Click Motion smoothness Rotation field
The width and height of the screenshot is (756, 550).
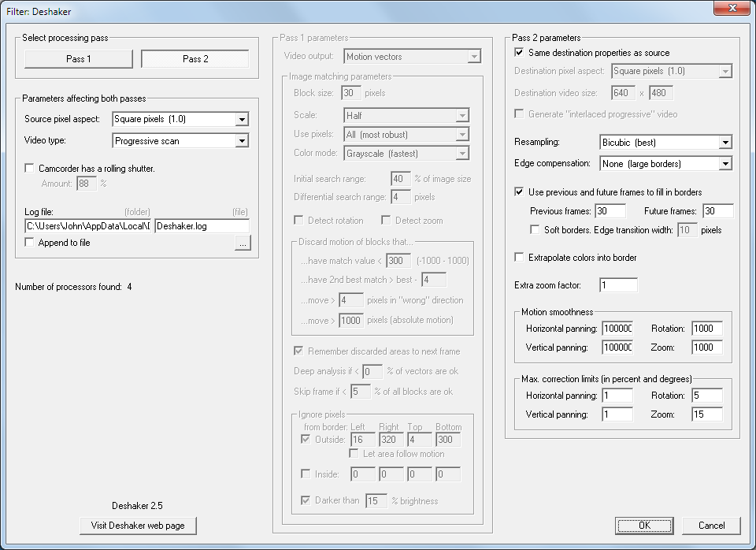click(x=707, y=329)
